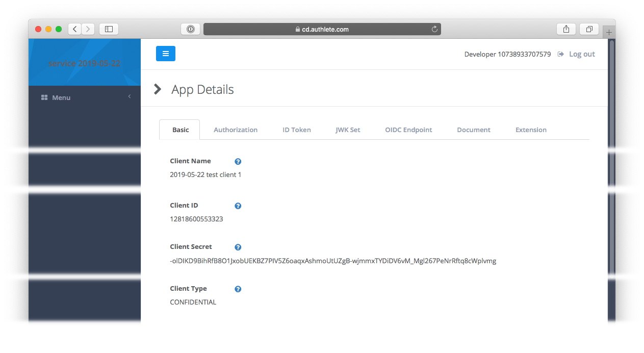Click the Developer 10738933707579 text
This screenshot has width=644, height=353.
(507, 54)
